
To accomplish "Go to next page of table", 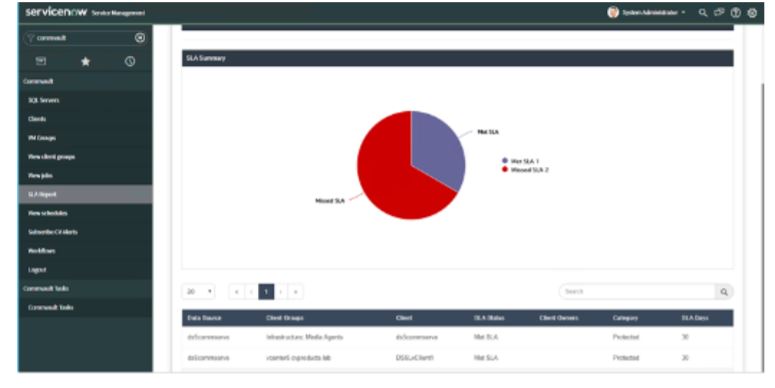I will [281, 292].
